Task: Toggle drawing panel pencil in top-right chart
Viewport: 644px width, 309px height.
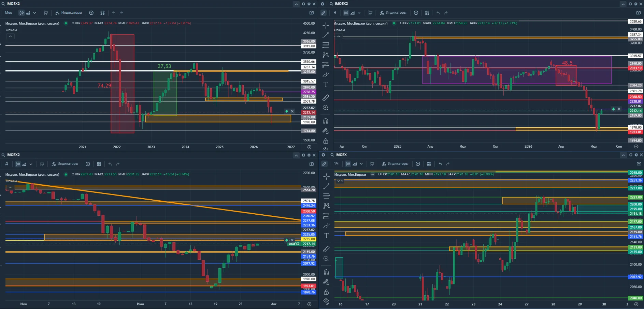Action: pyautogui.click(x=323, y=13)
